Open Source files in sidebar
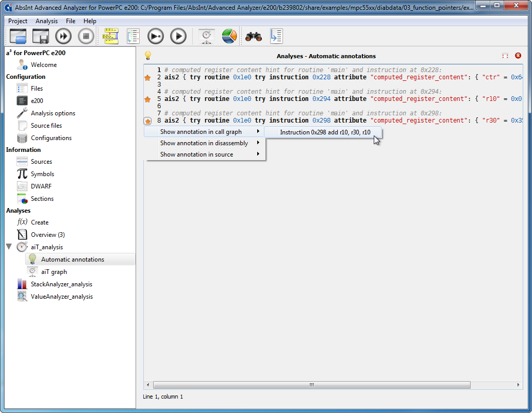 [x=46, y=125]
